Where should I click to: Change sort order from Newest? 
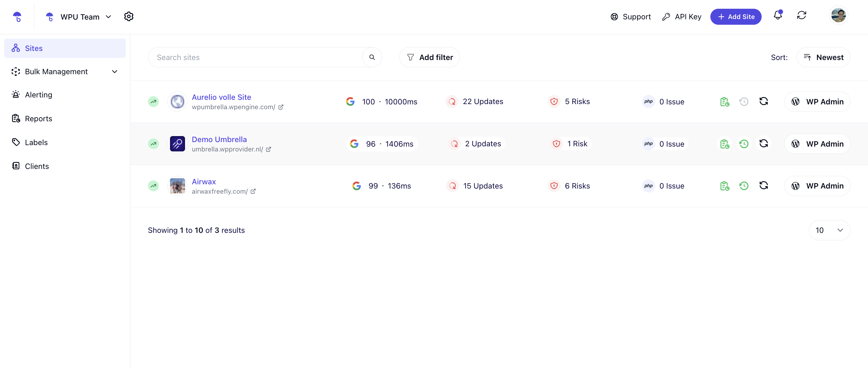[823, 57]
